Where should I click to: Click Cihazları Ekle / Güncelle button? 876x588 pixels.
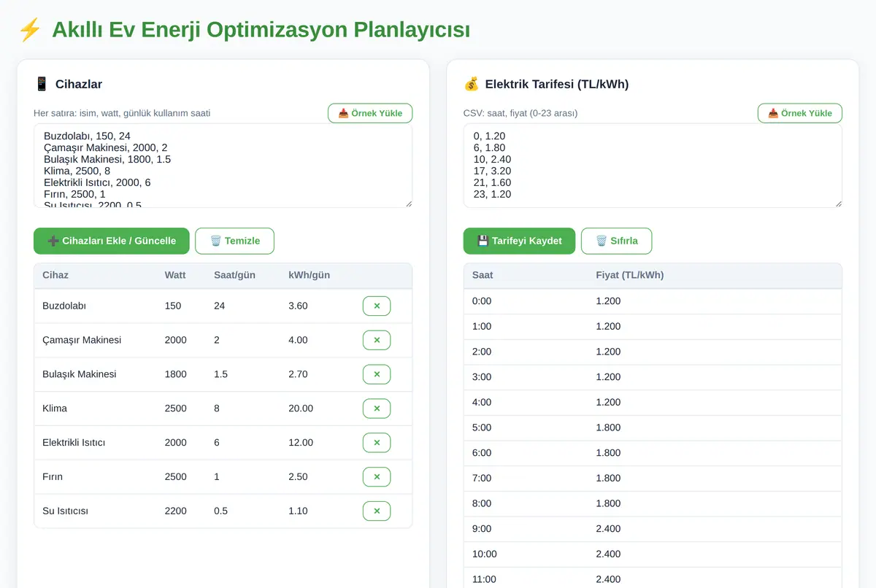(112, 241)
